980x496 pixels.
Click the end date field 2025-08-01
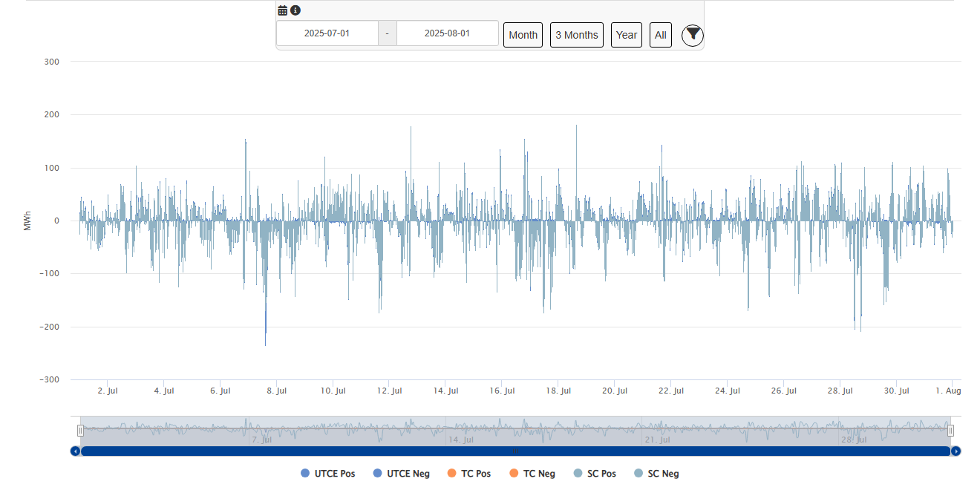(447, 33)
